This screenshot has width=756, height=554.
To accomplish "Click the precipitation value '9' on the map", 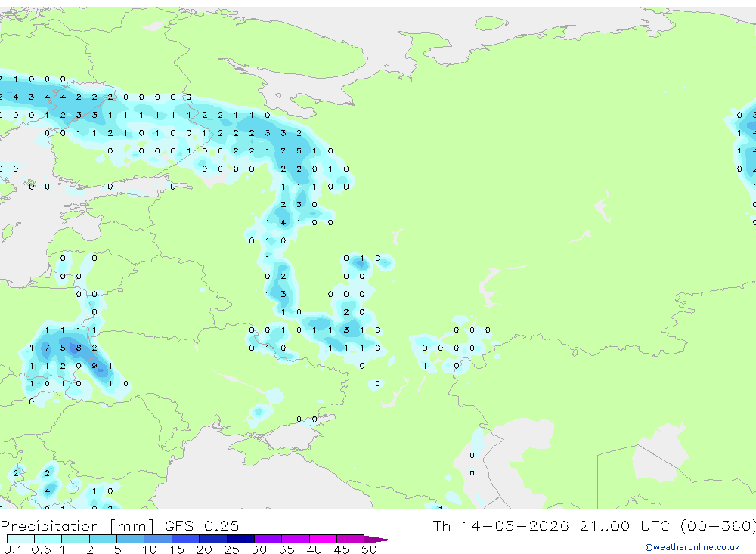I will coord(94,366).
